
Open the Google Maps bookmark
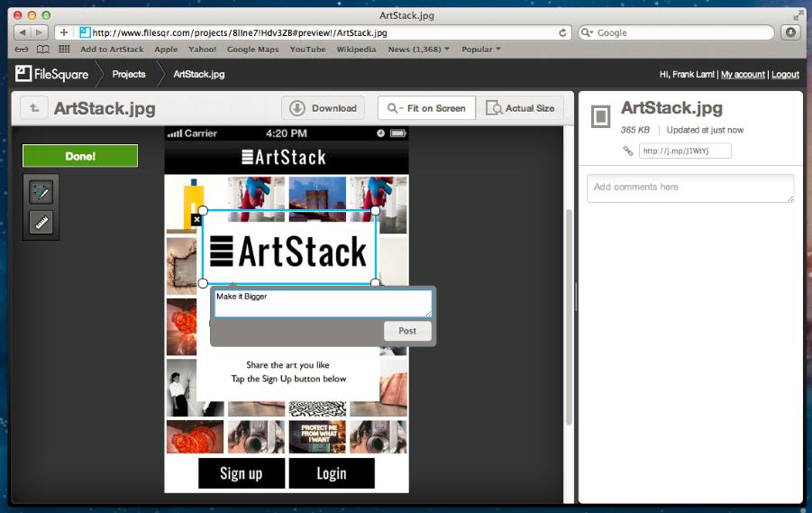point(252,50)
